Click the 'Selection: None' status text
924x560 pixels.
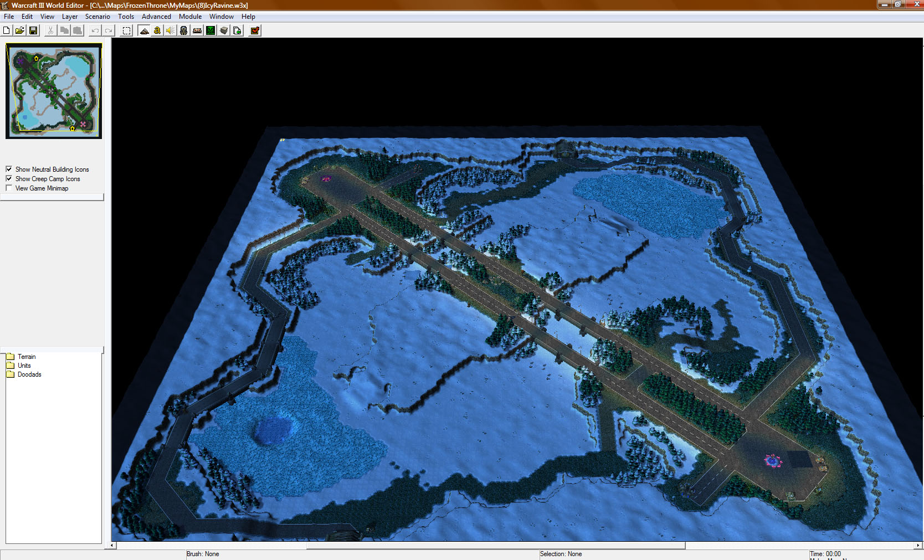[x=561, y=554]
